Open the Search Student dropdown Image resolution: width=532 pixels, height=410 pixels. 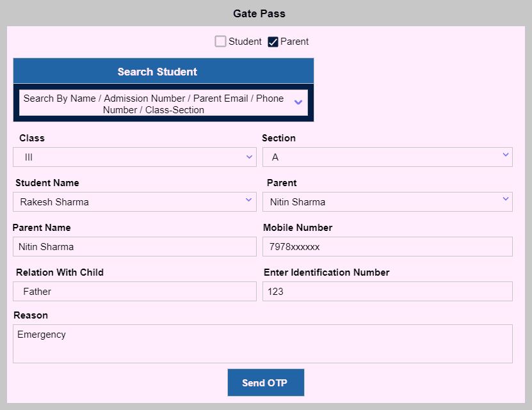[x=163, y=103]
